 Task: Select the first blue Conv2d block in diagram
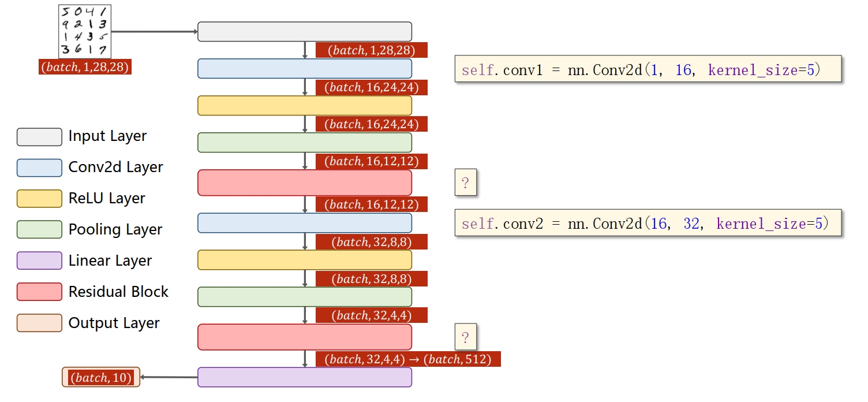(305, 68)
